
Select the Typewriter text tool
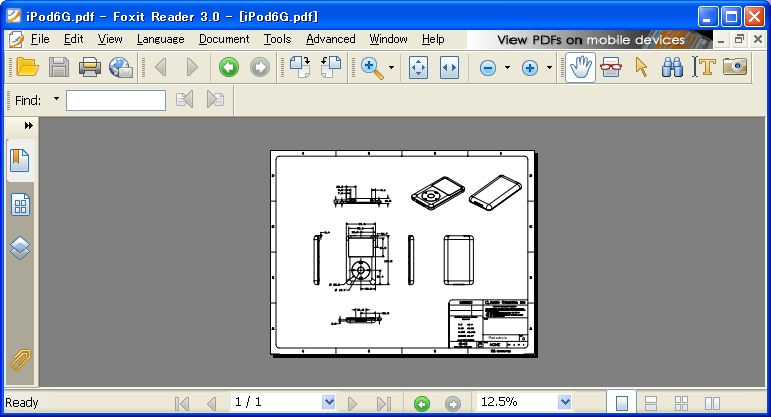click(x=703, y=67)
